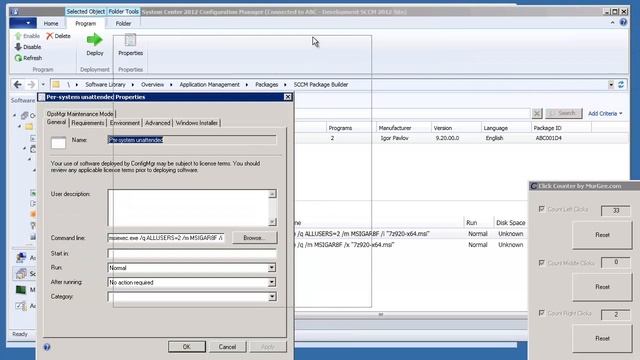Screen dimensions: 640x360
Task: Click the Name input field
Action: tap(192, 140)
